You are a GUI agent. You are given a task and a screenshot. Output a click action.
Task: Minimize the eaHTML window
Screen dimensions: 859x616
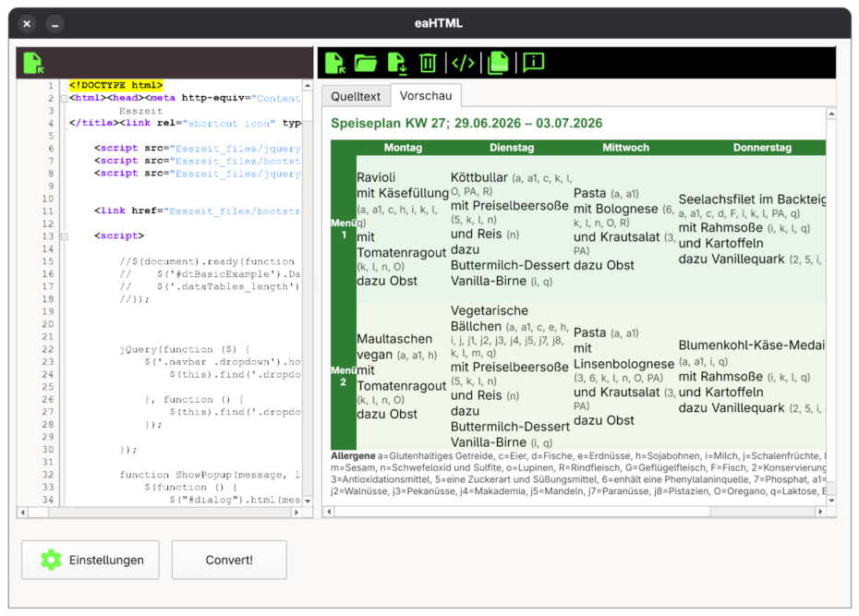tap(54, 23)
